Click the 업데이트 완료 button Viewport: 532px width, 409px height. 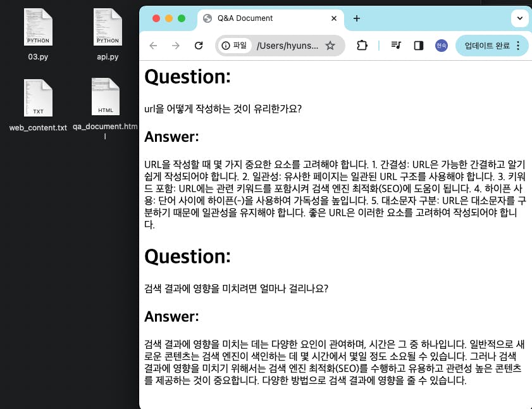coord(487,46)
